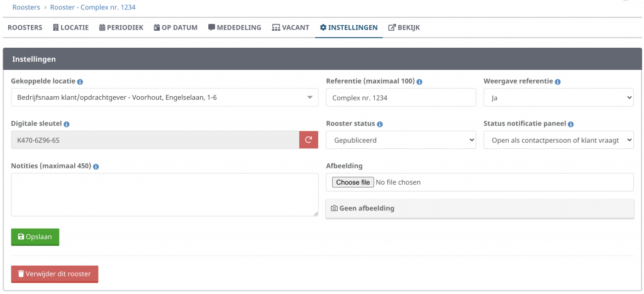Switch to the Periodiek tab
This screenshot has width=644, height=294.
pyautogui.click(x=121, y=28)
